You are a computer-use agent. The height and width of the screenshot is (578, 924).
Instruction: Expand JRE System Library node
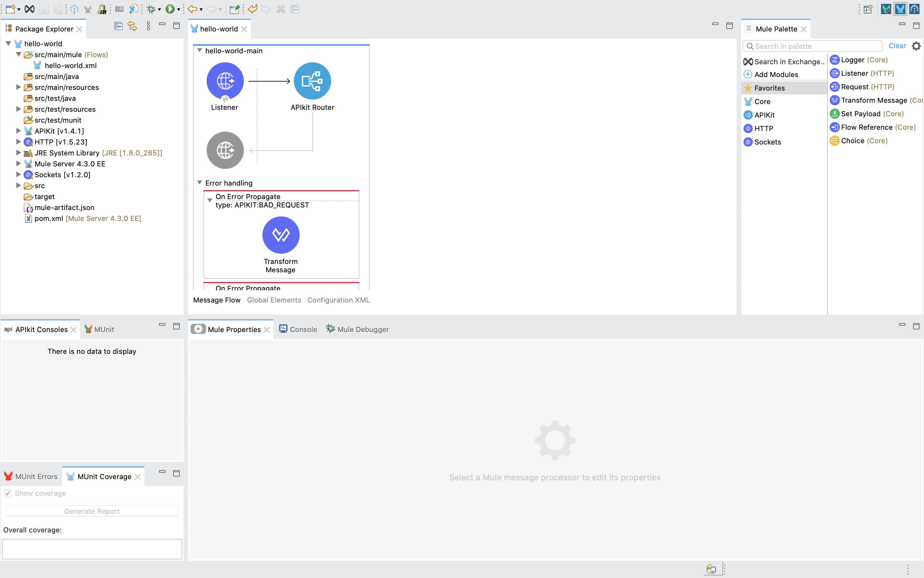point(18,153)
